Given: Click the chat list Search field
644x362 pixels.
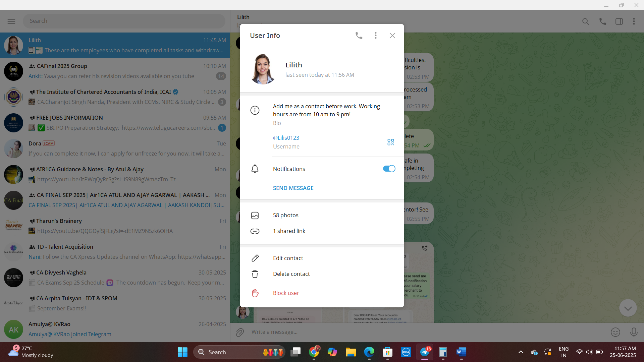Looking at the screenshot, I should pyautogui.click(x=124, y=21).
